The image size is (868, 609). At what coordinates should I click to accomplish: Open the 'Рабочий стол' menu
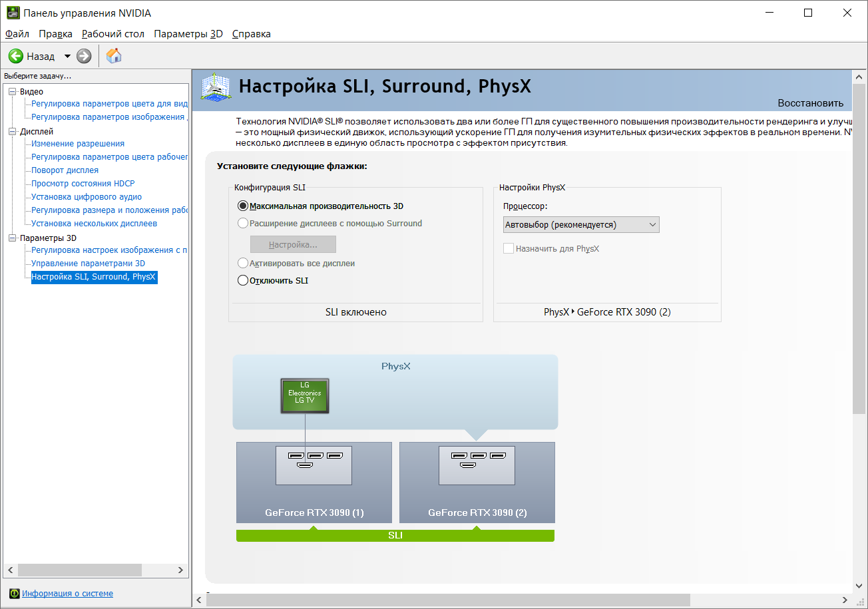[113, 34]
